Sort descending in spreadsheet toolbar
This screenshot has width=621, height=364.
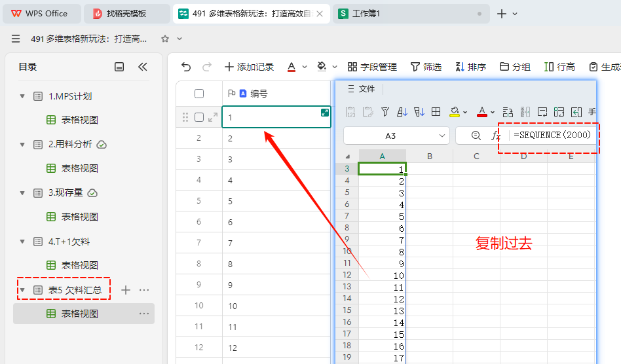pyautogui.click(x=419, y=113)
